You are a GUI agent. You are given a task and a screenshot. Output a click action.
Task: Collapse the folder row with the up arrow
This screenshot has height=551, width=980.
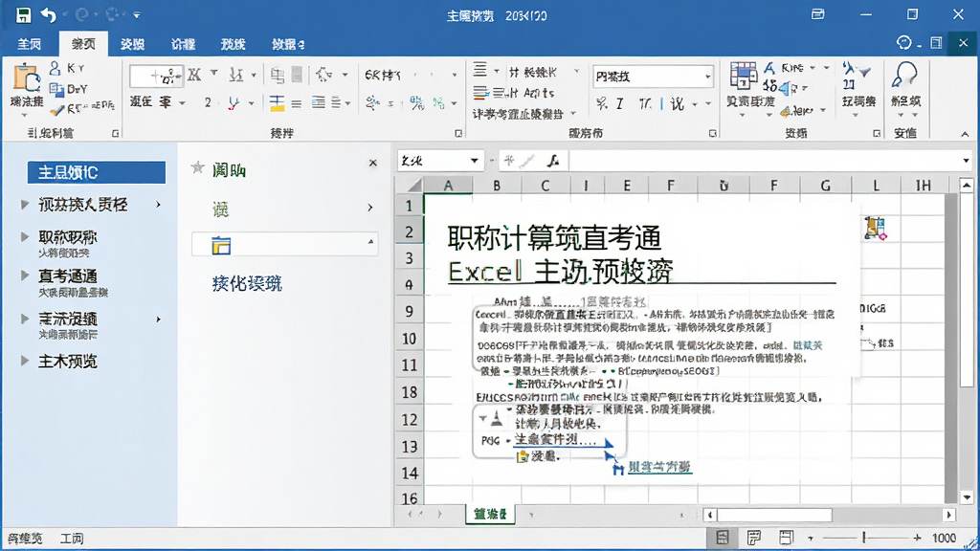370,241
